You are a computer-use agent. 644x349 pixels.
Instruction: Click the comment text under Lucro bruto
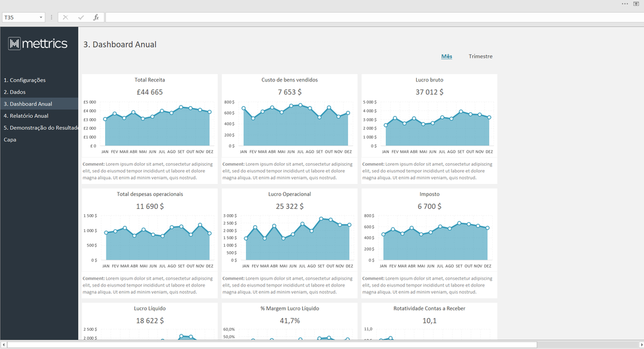[427, 171]
